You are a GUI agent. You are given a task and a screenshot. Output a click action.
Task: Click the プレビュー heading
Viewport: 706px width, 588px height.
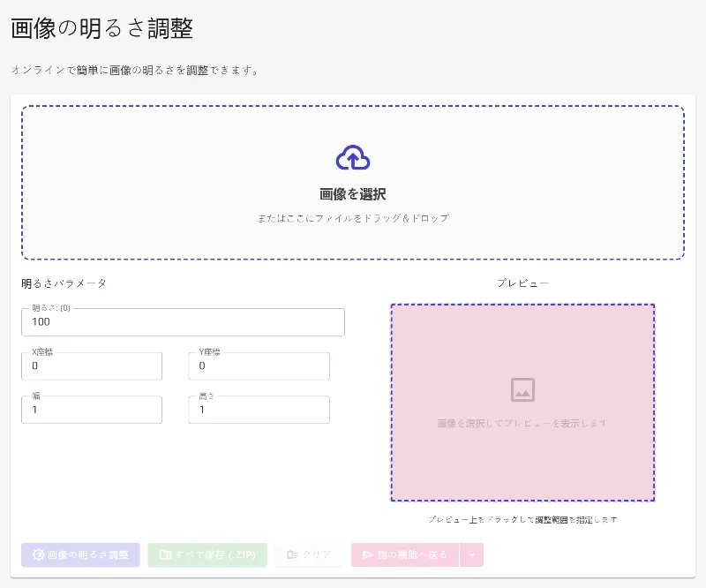tap(522, 283)
